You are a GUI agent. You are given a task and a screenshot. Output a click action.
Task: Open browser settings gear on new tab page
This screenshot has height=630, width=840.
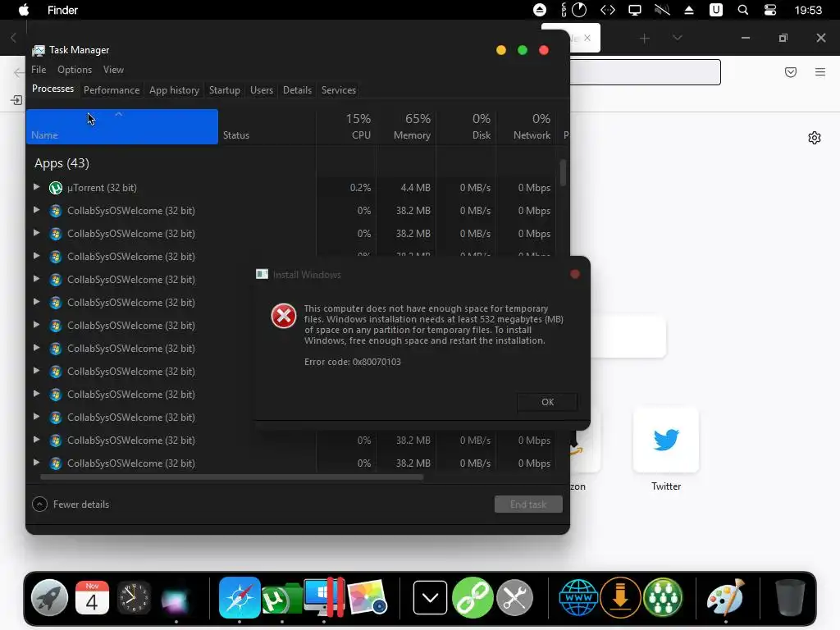[x=815, y=138]
